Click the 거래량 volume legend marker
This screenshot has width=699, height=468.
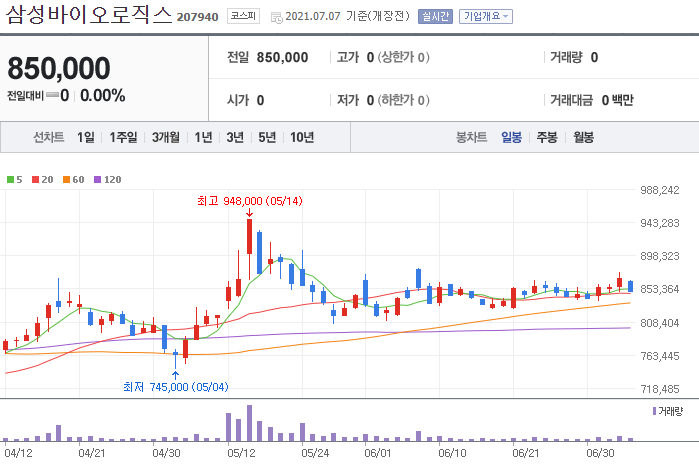click(x=654, y=411)
